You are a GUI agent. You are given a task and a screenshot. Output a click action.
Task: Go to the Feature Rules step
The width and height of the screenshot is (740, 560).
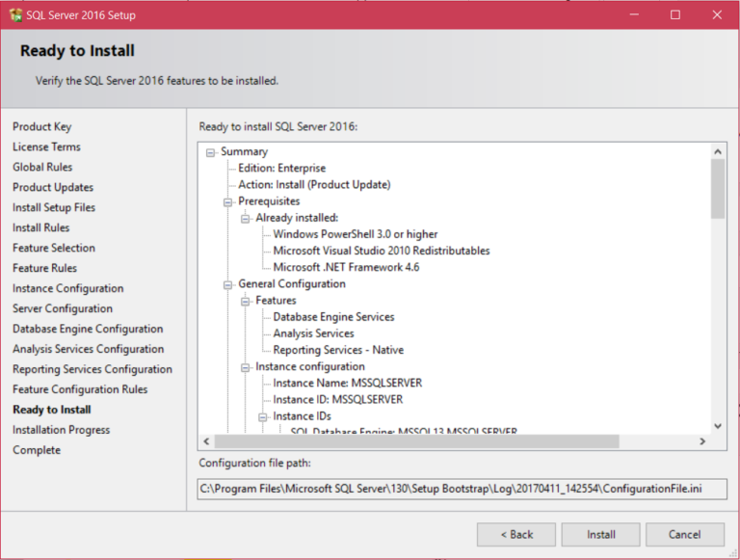click(x=45, y=268)
